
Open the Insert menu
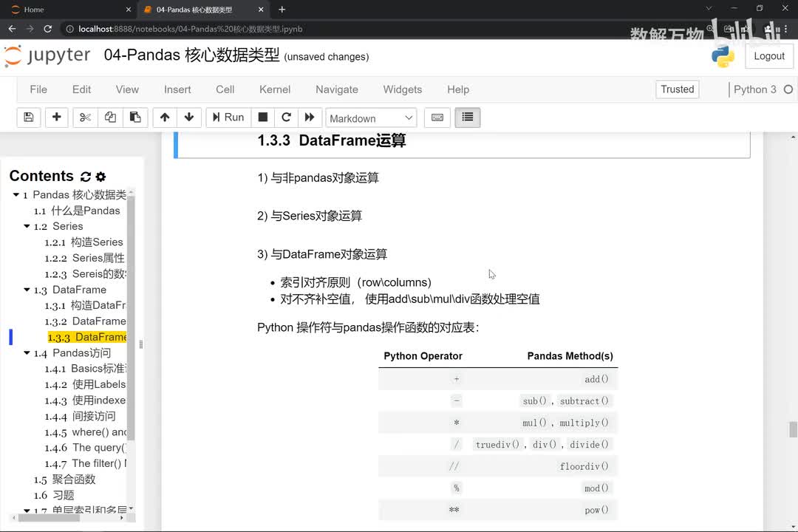[x=177, y=89]
